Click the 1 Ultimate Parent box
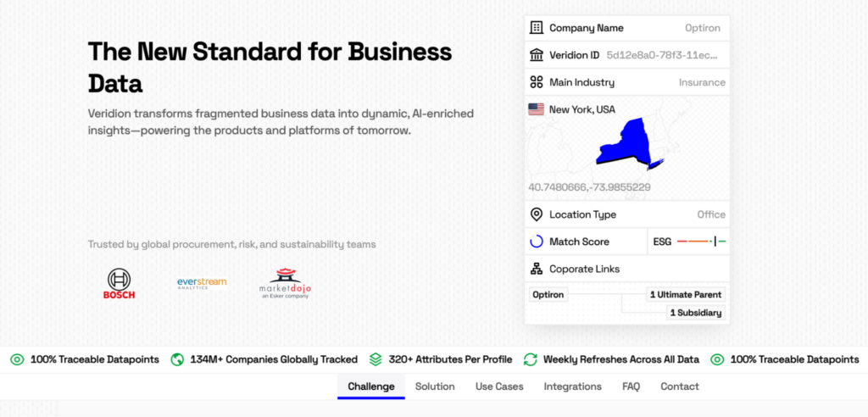This screenshot has height=417, width=868. pos(685,295)
